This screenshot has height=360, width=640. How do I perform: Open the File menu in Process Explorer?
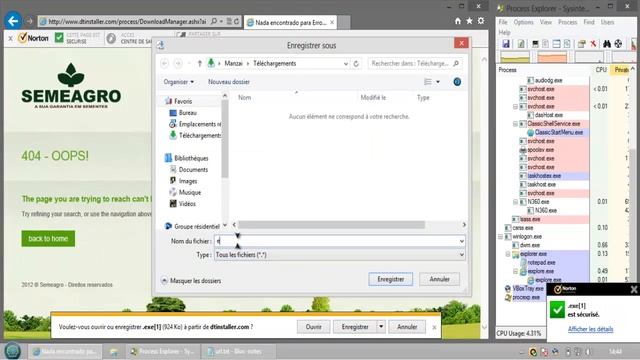[503, 22]
